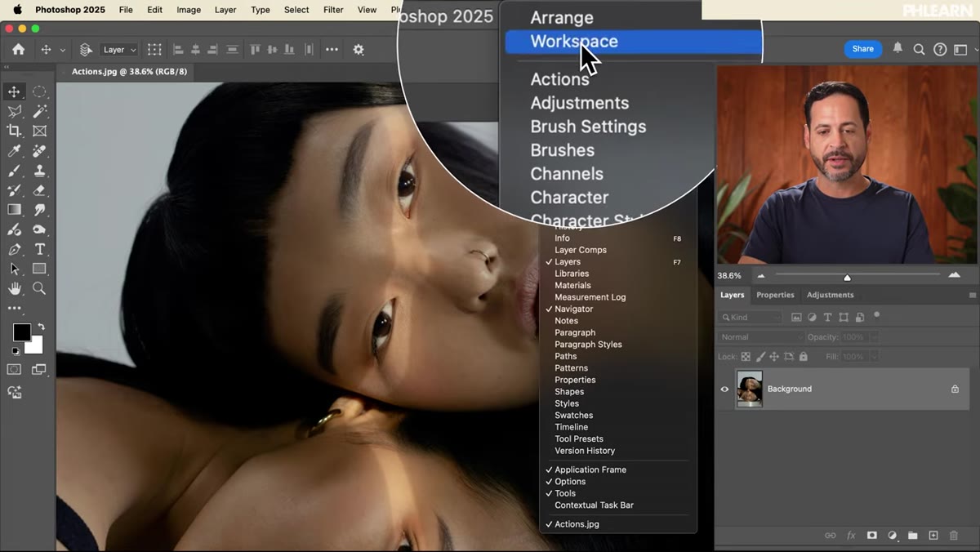Image resolution: width=980 pixels, height=552 pixels.
Task: Open options bar gear settings
Action: pos(359,50)
